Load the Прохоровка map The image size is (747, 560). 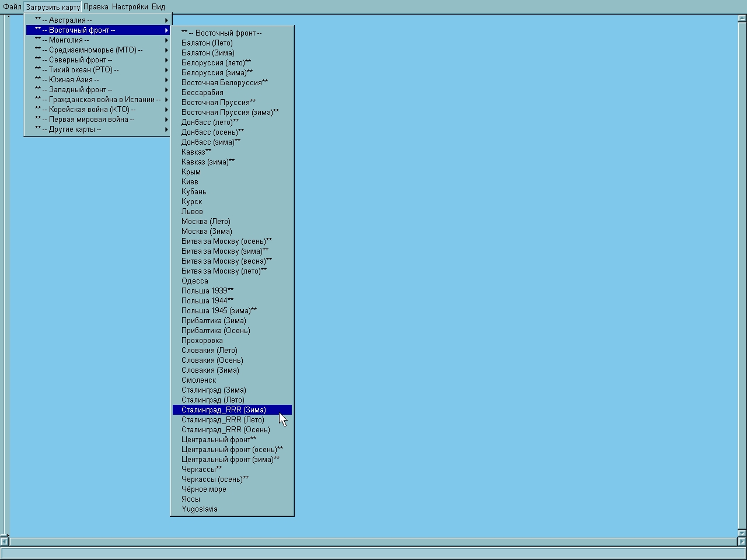point(232,341)
